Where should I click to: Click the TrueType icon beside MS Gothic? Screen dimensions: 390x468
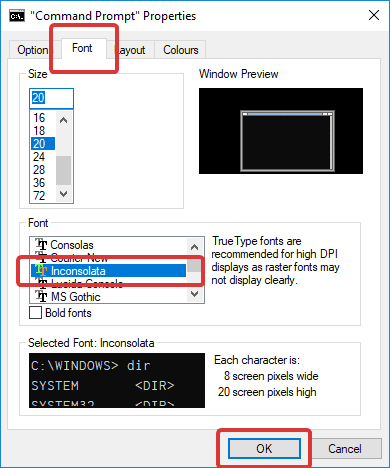(41, 296)
